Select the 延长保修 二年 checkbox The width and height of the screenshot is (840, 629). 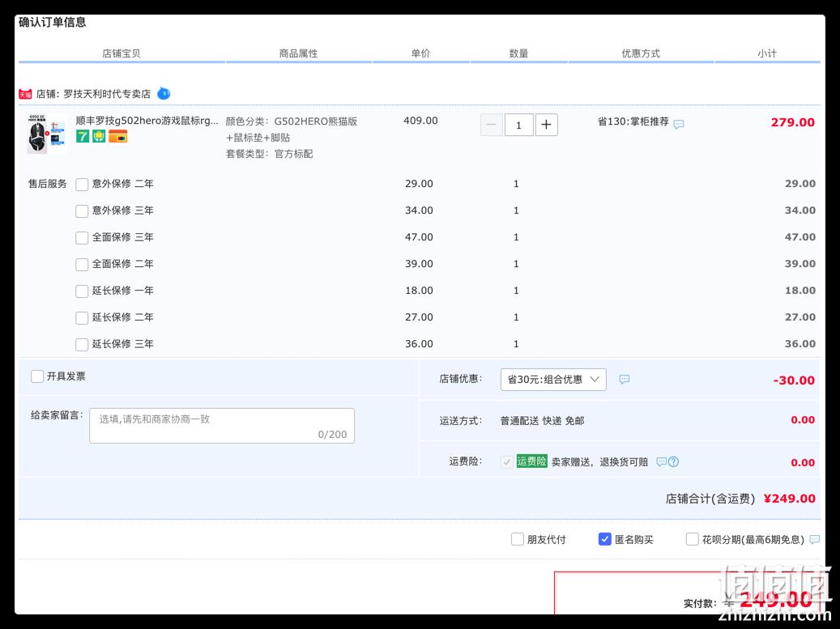(x=82, y=318)
